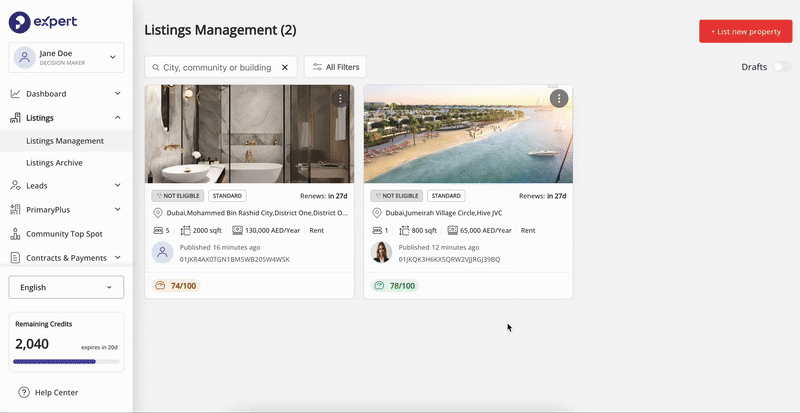Viewport: 800px width, 413px height.
Task: Open three-dot menu on District One listing
Action: pos(340,99)
